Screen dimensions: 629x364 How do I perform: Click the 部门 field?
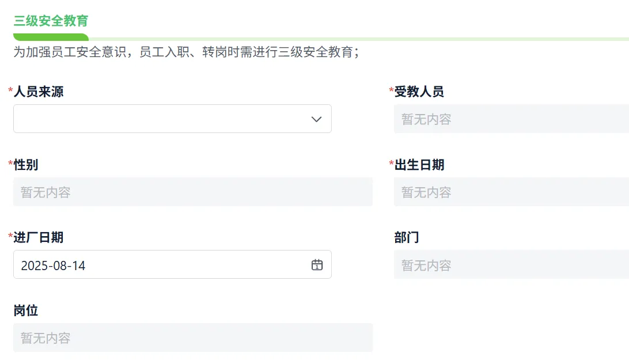510,265
